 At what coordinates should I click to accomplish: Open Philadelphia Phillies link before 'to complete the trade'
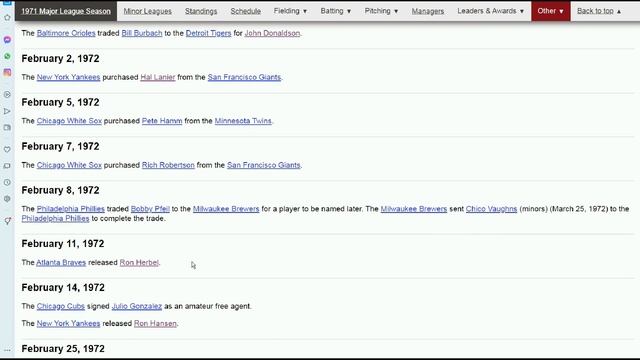(55, 218)
